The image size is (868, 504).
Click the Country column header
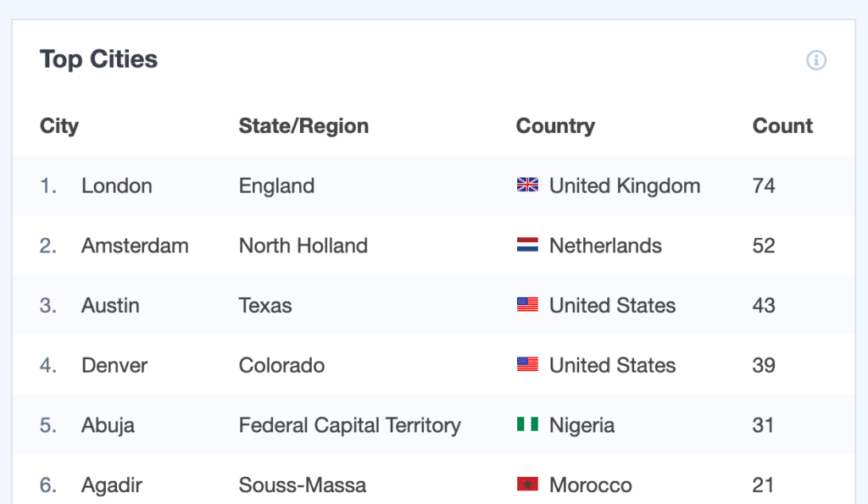(555, 125)
